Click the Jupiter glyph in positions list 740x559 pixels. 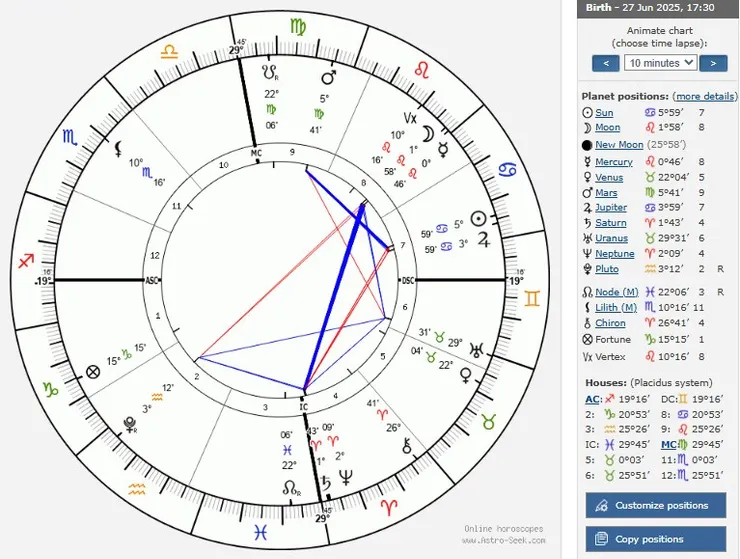pyautogui.click(x=587, y=208)
